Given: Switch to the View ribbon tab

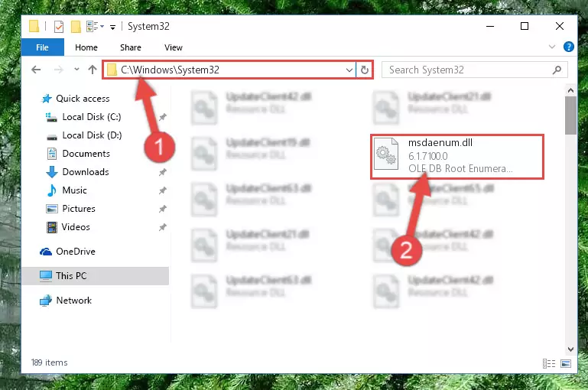Looking at the screenshot, I should tap(174, 47).
